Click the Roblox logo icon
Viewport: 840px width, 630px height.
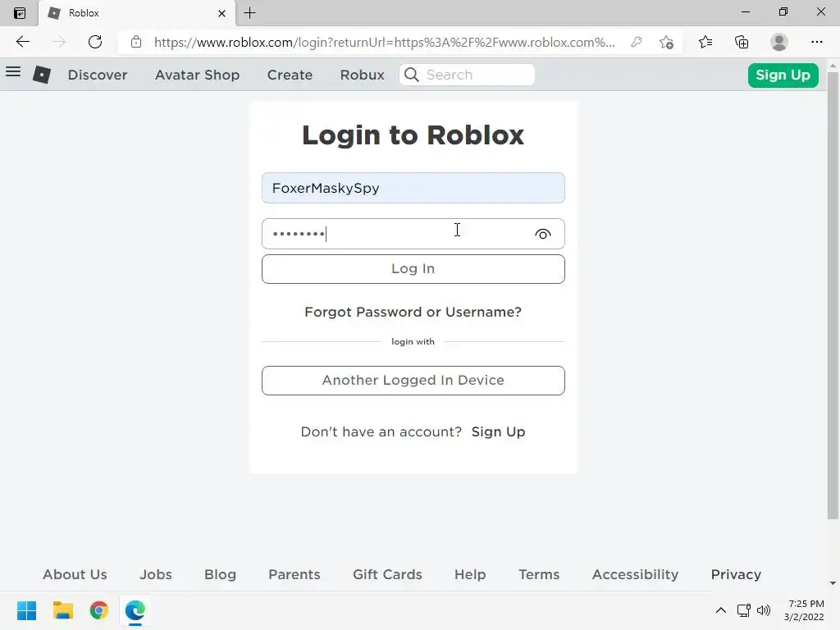click(x=42, y=75)
